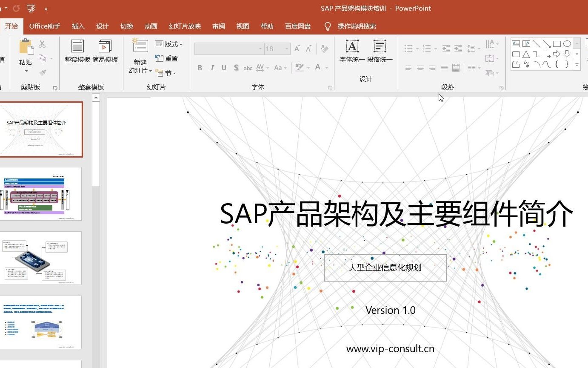
Task: Open the 幻灯片放映 Slide Show tab
Action: pos(185,26)
